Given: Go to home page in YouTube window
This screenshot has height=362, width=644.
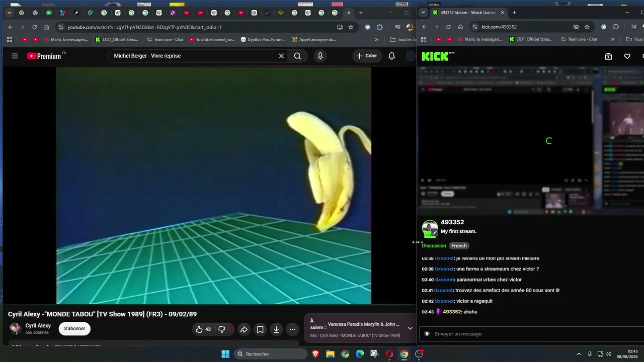Looking at the screenshot, I should (x=46, y=27).
